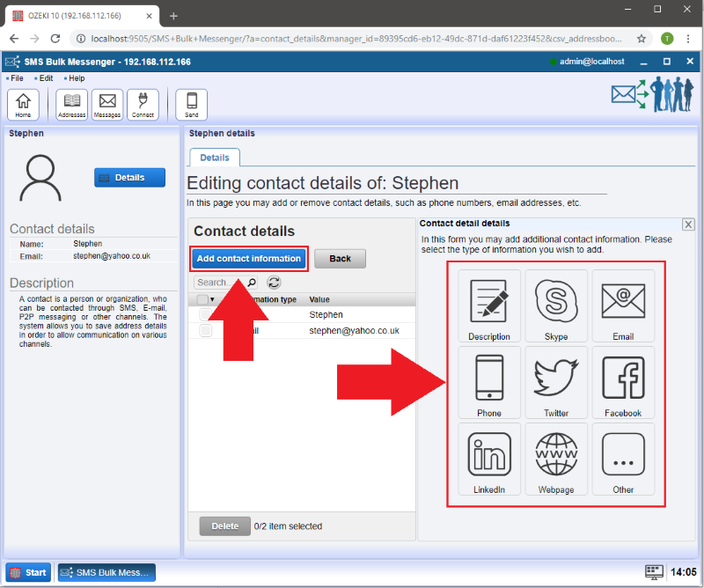This screenshot has width=704, height=588.
Task: Toggle the select-all checkbox in table header
Action: (202, 300)
